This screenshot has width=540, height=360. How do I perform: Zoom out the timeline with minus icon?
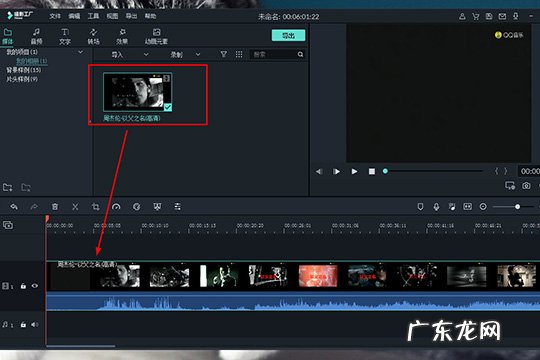[483, 207]
